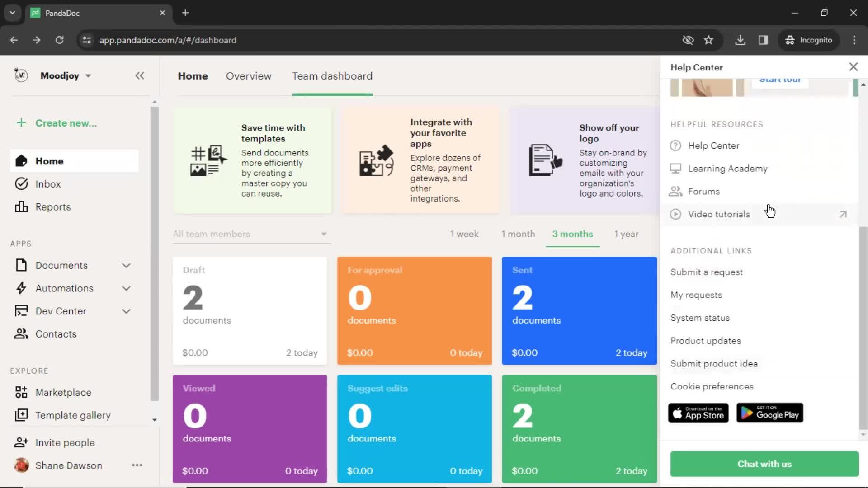Open Submit a request link

706,272
